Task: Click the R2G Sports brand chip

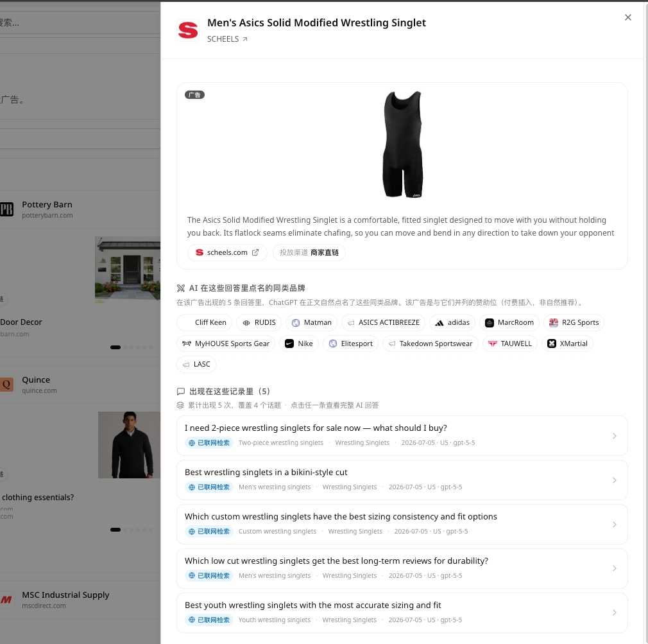Action: (x=574, y=322)
